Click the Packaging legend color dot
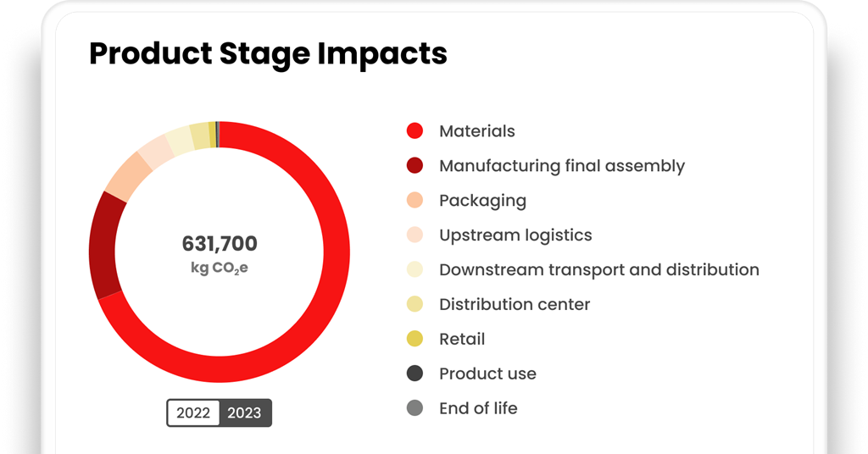 (x=415, y=201)
